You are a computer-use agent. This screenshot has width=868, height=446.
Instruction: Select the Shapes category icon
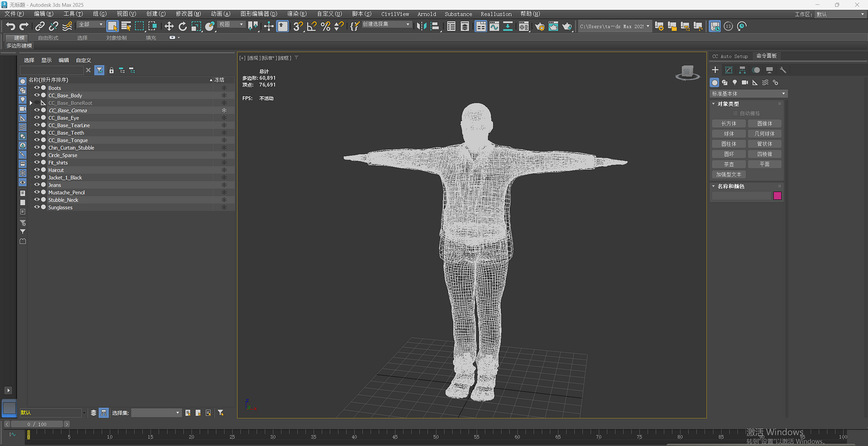[725, 83]
